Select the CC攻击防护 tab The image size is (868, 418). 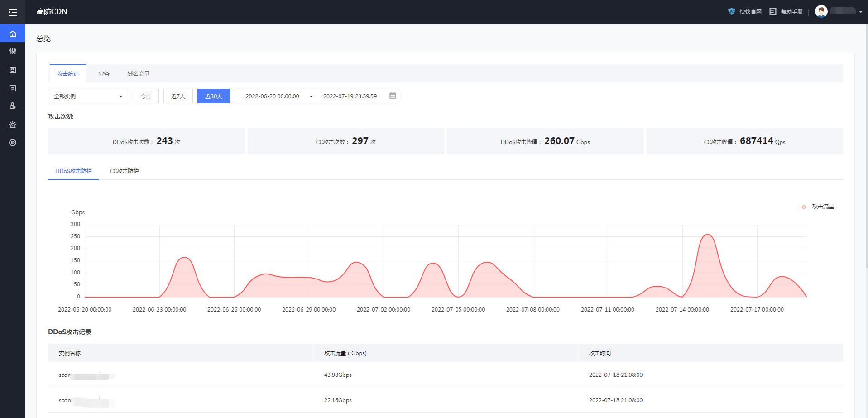pyautogui.click(x=124, y=171)
